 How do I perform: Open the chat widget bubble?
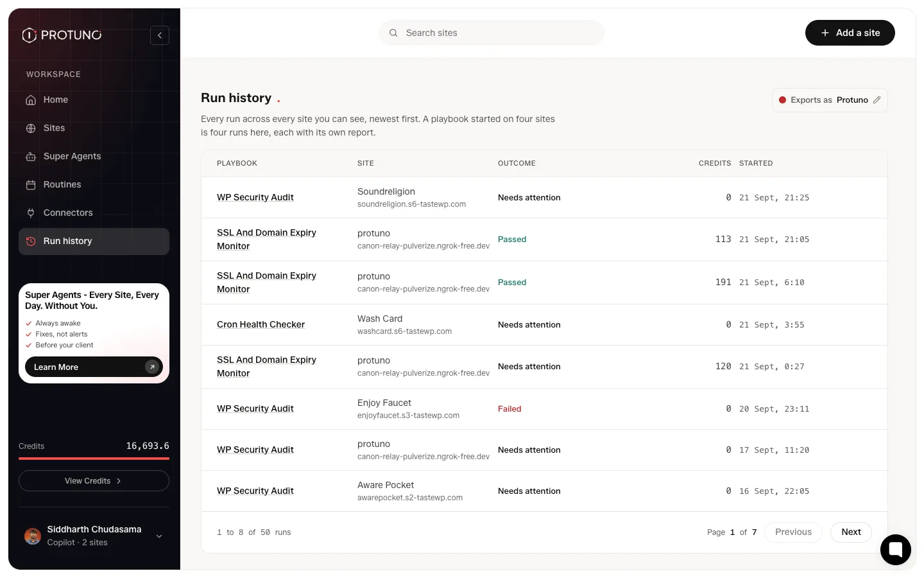(896, 550)
